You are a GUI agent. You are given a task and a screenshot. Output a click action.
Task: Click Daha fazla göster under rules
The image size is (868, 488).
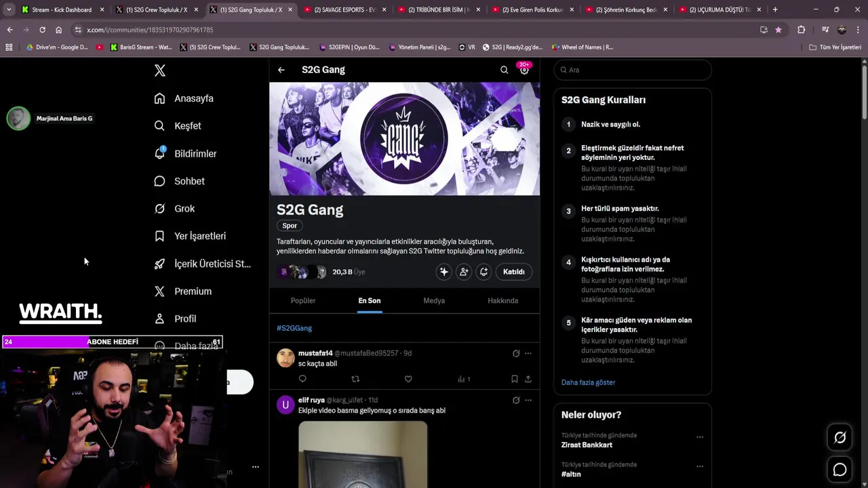click(x=588, y=382)
